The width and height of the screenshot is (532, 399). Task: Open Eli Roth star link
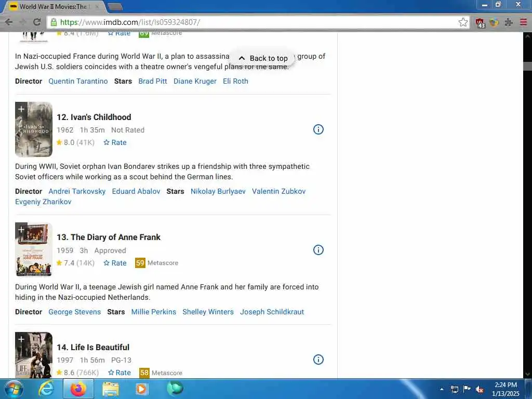[235, 81]
